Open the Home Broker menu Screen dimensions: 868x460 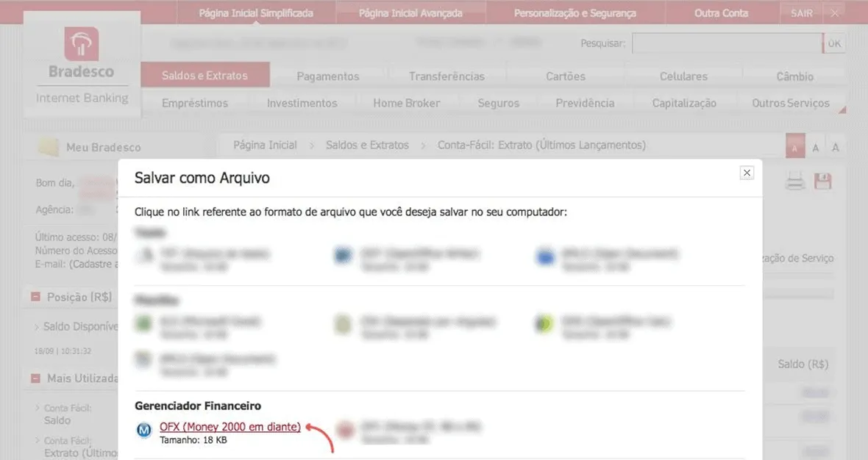(406, 103)
